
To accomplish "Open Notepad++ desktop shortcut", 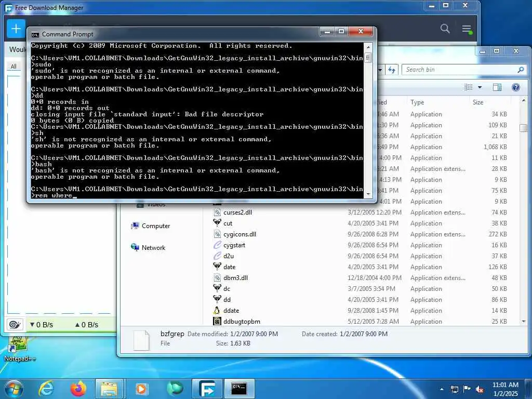I will [x=19, y=348].
